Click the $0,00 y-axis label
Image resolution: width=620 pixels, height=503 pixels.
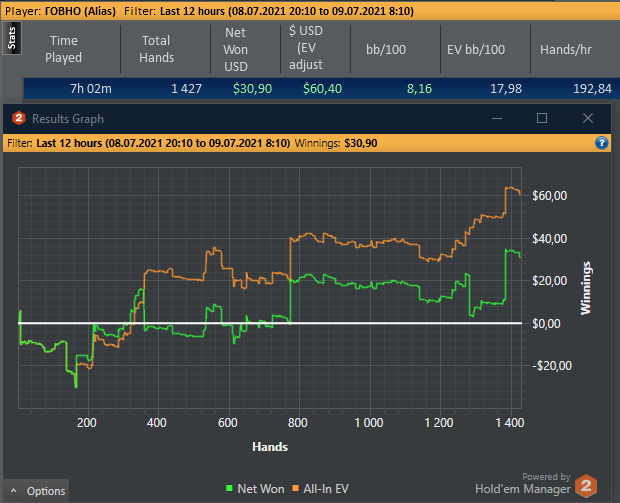pos(546,324)
